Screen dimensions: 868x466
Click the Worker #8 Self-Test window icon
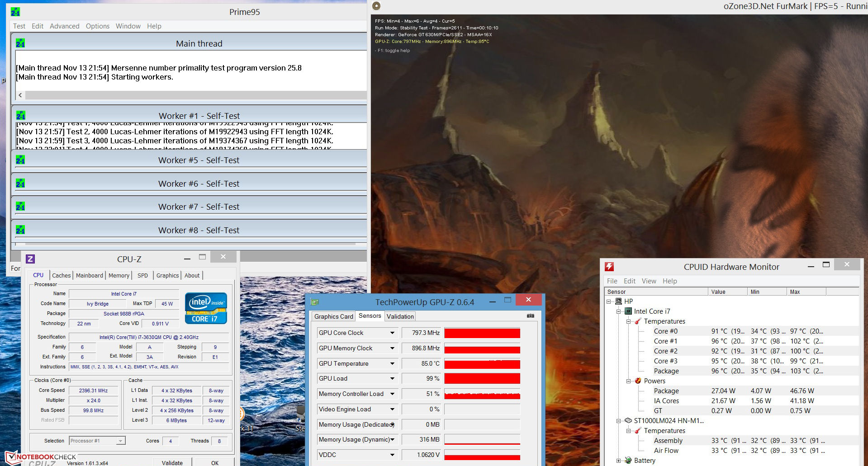coord(20,230)
